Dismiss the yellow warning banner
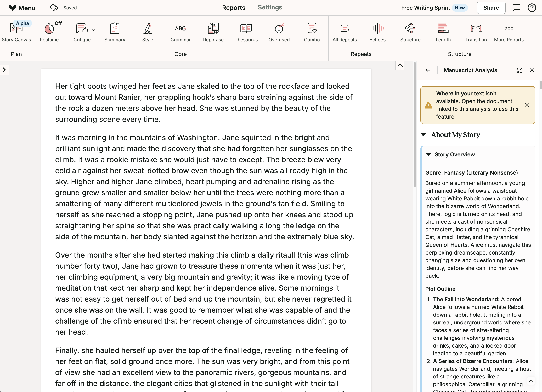 click(527, 105)
